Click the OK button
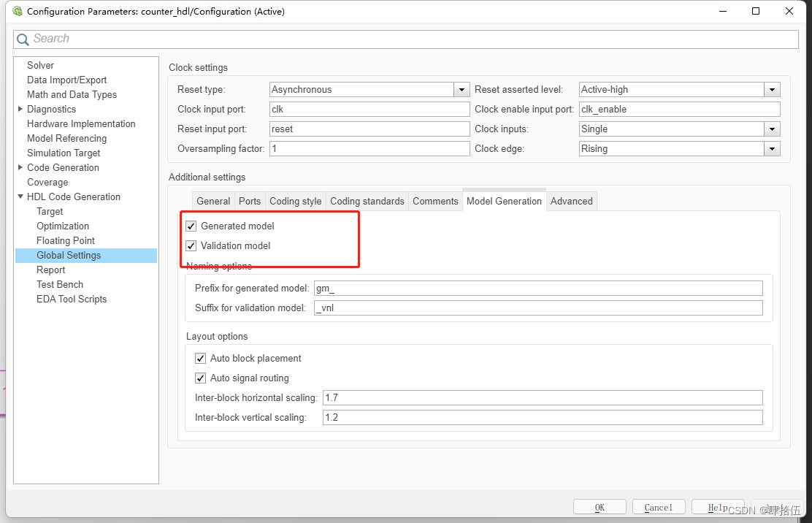 point(600,507)
